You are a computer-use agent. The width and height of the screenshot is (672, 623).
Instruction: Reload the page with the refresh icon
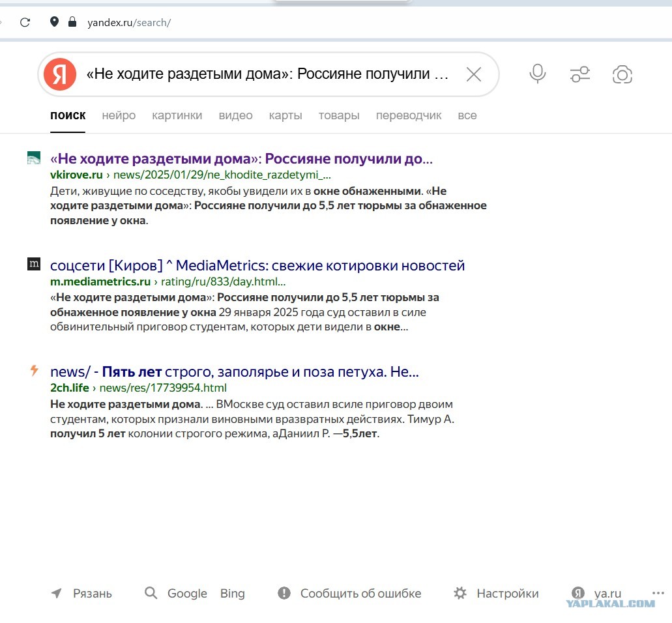click(25, 22)
